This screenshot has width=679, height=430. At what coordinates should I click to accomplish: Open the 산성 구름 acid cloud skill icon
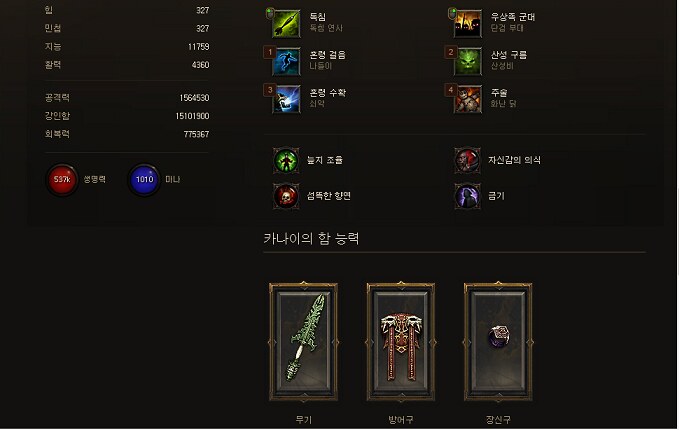[468, 61]
